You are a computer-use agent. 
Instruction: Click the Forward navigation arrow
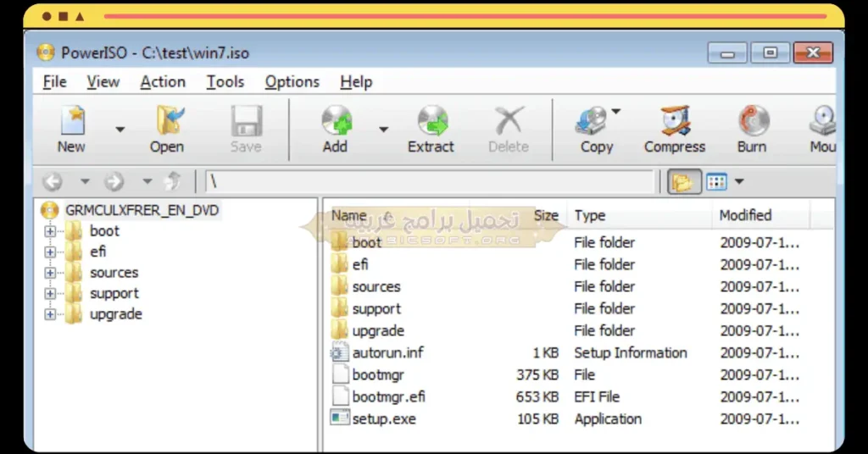point(114,181)
